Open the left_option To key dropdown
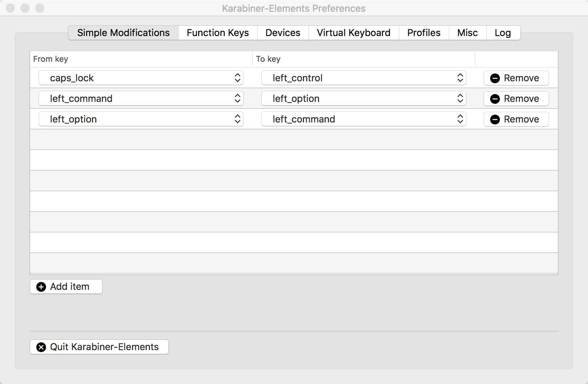 click(364, 99)
